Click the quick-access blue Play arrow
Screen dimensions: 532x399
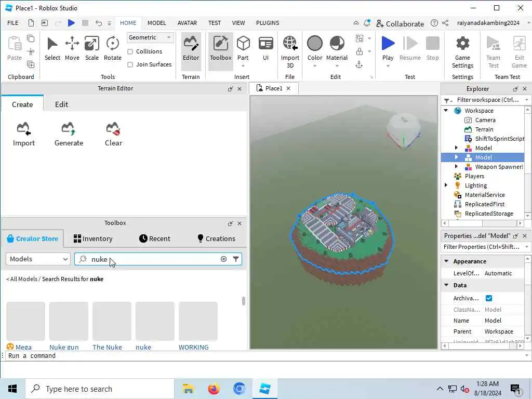[71, 23]
